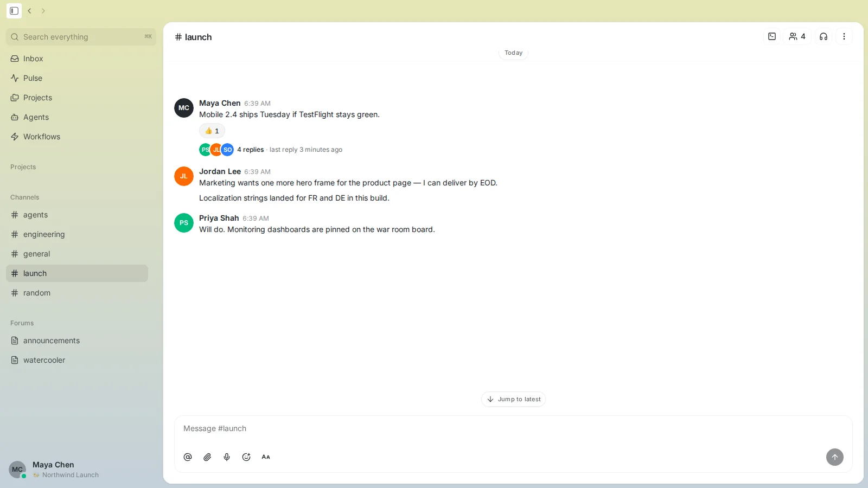Expand the Projects section header
Screen dimensions: 868x488
point(23,167)
